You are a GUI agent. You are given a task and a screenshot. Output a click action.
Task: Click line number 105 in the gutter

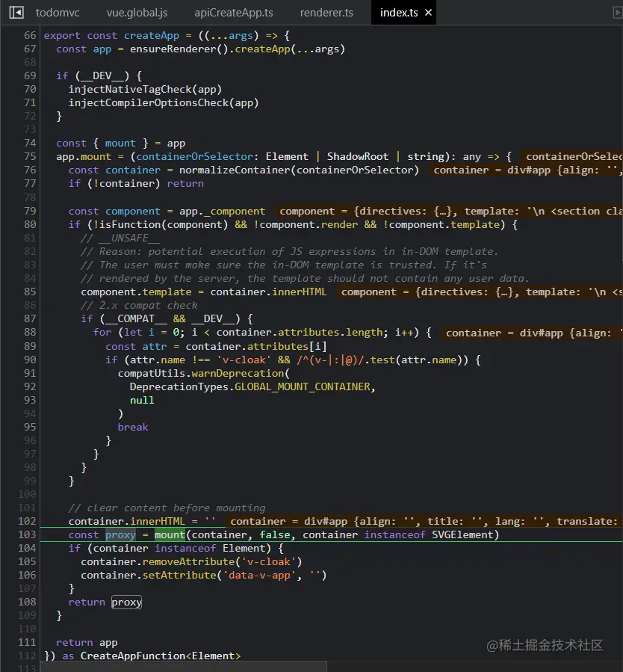point(27,561)
